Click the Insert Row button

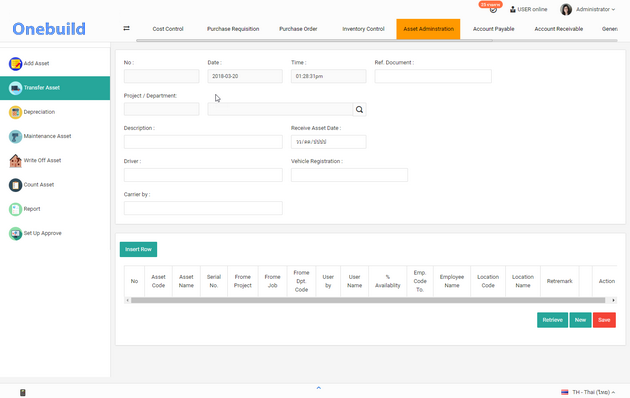(138, 249)
